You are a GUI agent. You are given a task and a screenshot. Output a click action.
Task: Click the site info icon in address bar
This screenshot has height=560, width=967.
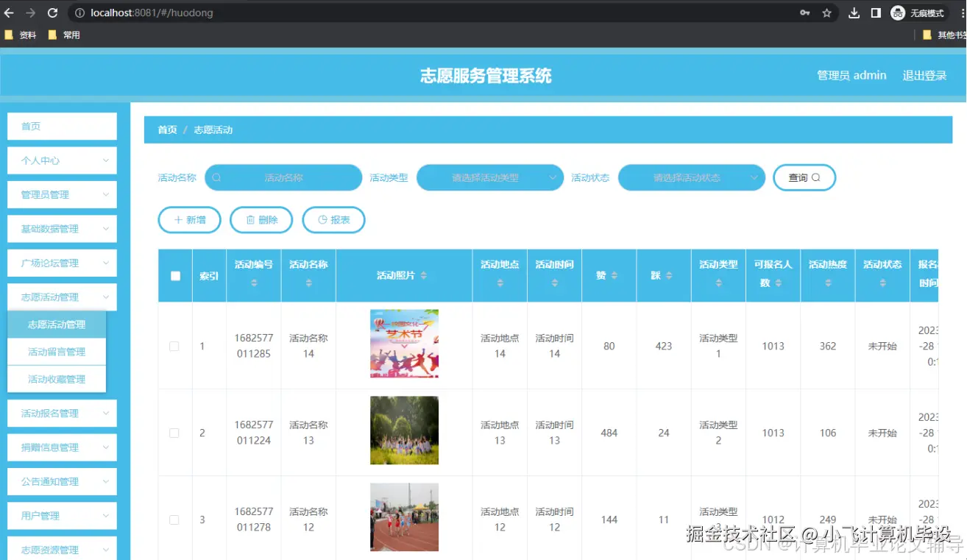point(80,13)
